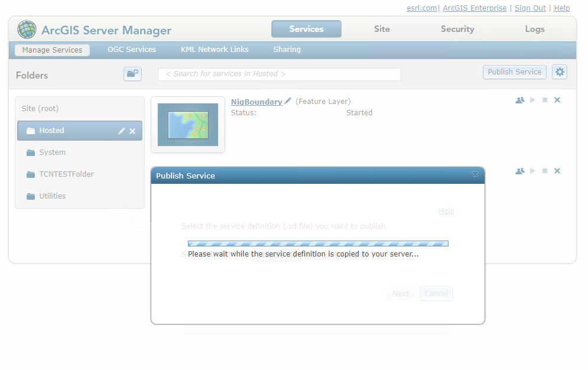Delete the NigBoundary service with X icon
The height and width of the screenshot is (370, 588).
click(x=557, y=100)
